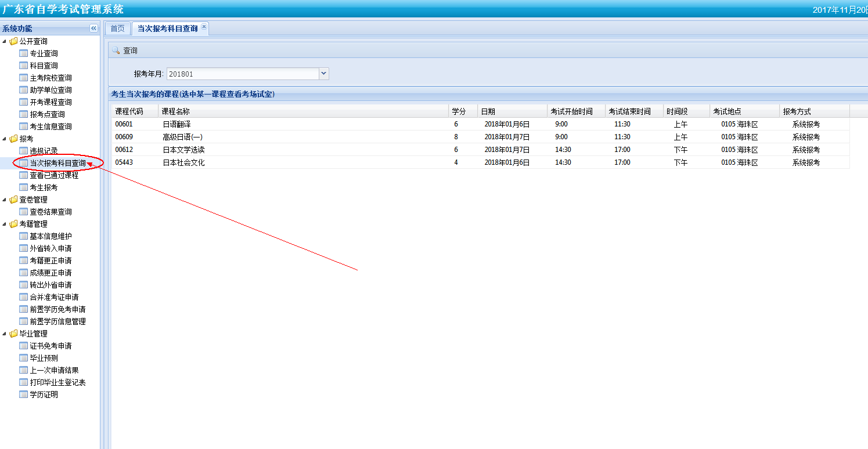This screenshot has width=868, height=449.
Task: Open 查看已通过课程 in the sidebar
Action: 54,175
